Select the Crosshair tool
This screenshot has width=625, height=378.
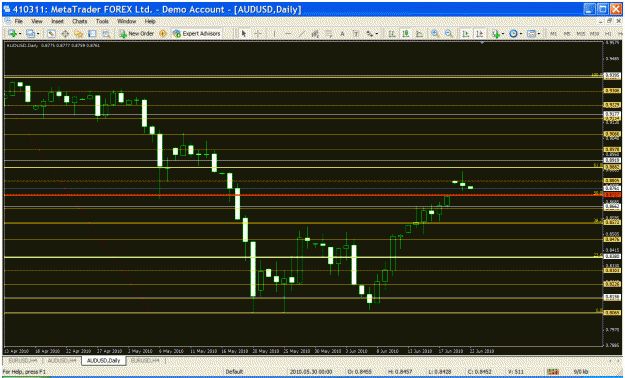click(x=258, y=34)
